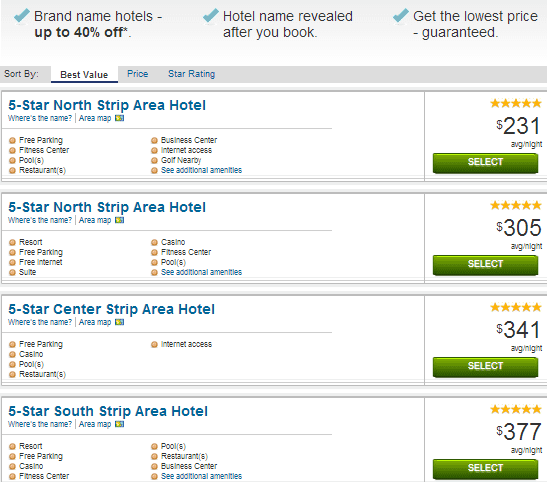Click the map icon beside the $231 hotel
The width and height of the screenshot is (547, 482).
tap(119, 118)
